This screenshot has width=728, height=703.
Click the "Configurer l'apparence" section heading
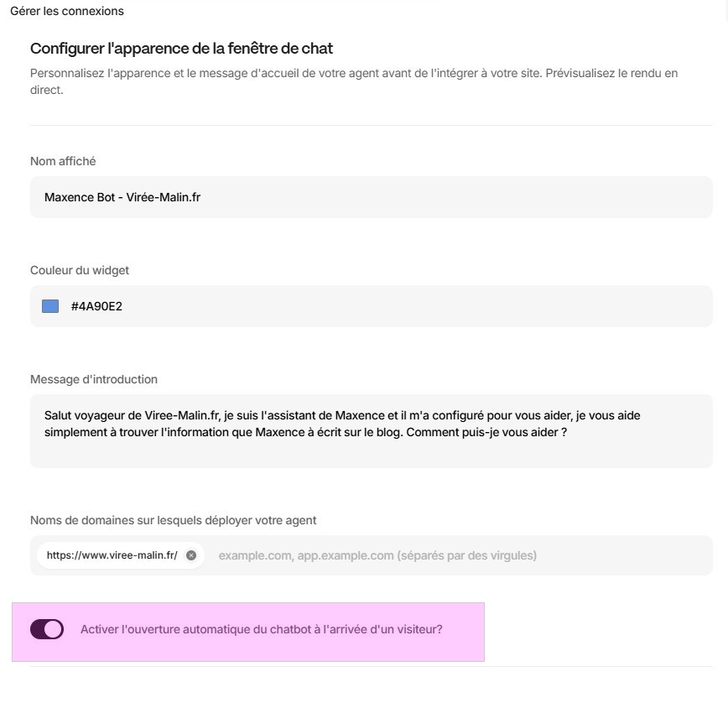tap(182, 48)
